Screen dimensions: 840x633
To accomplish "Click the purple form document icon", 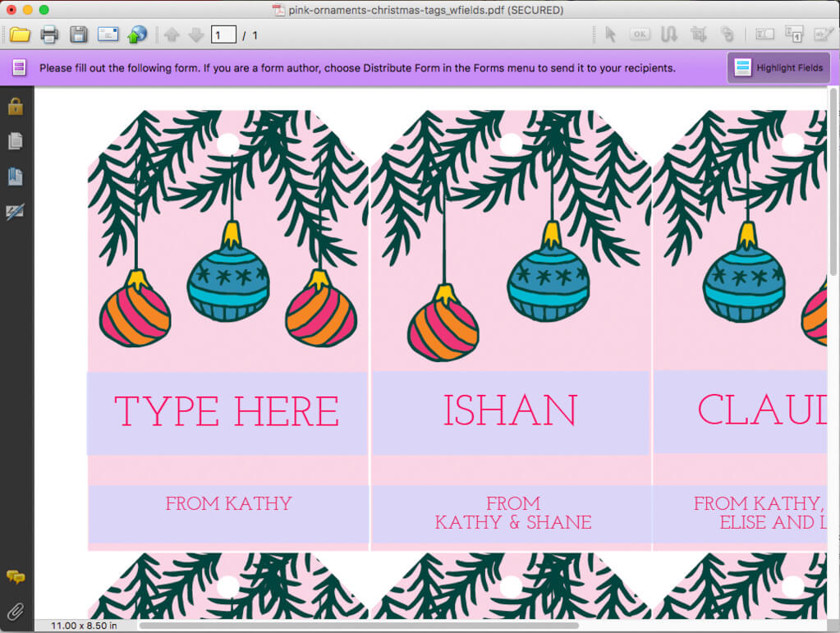I will [19, 67].
